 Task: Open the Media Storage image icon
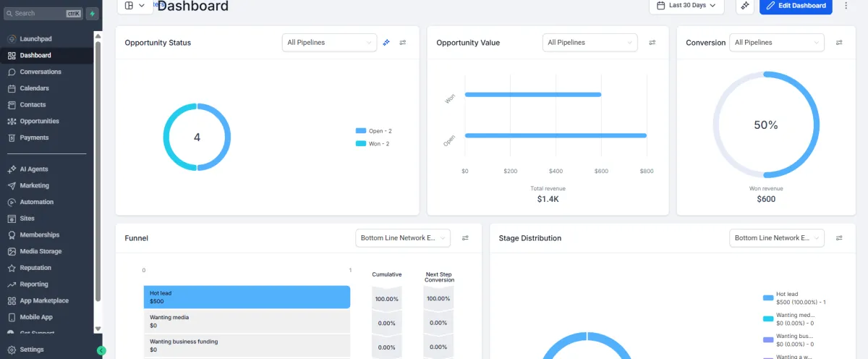pyautogui.click(x=12, y=251)
